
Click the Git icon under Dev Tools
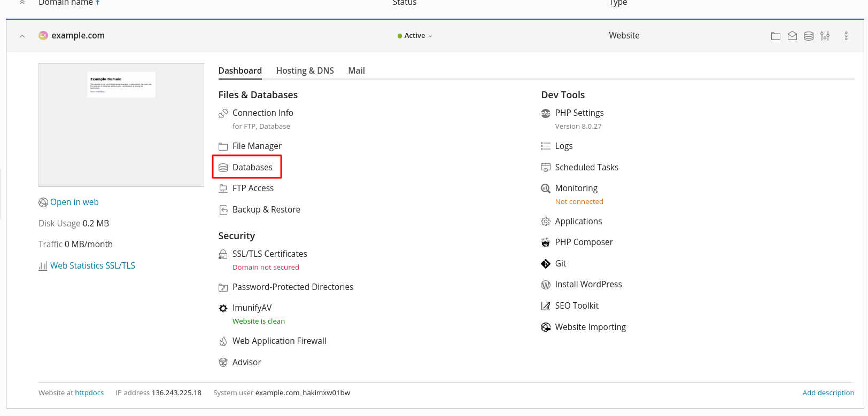point(545,264)
